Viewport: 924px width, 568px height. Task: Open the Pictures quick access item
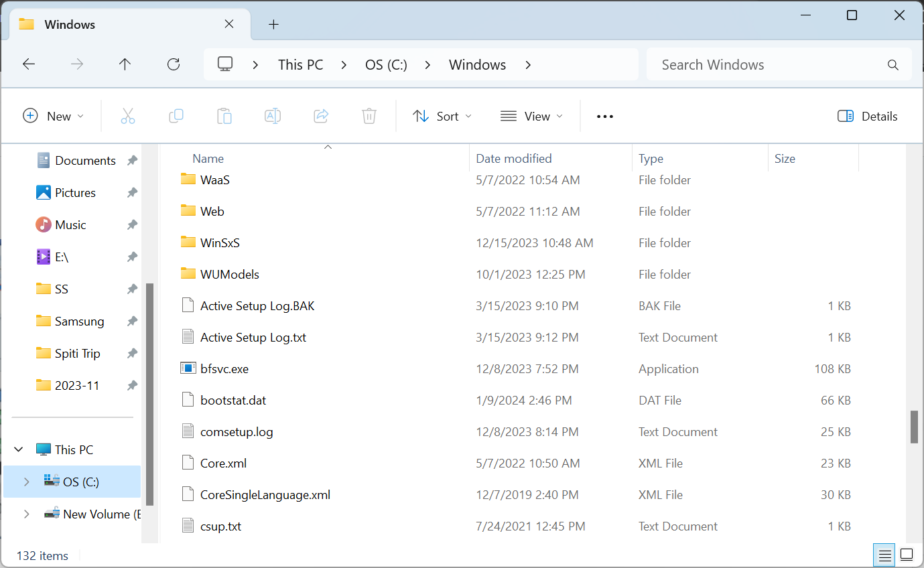click(75, 193)
